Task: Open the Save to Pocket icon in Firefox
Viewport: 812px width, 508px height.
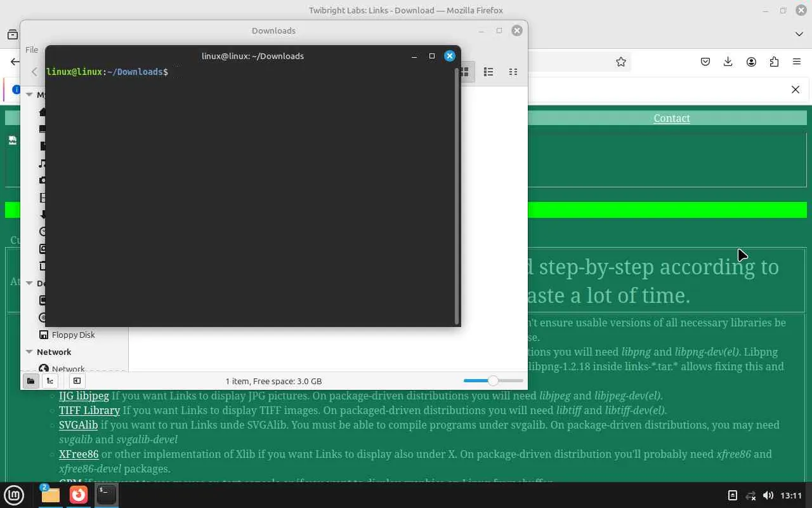Action: 705,62
